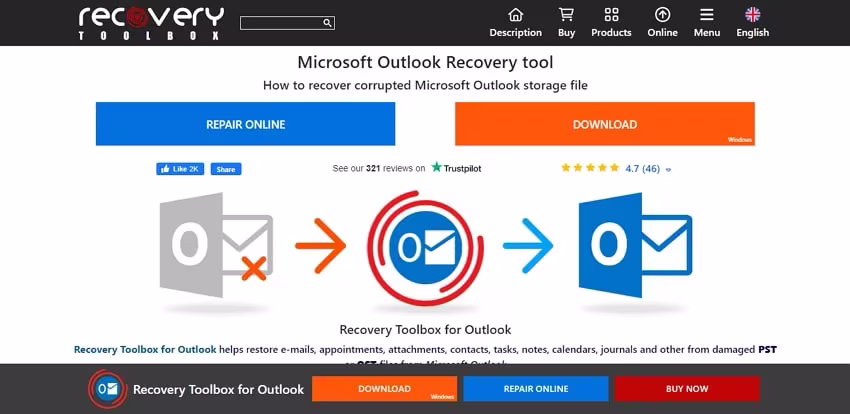Click the Buy shopping cart icon
850x414 pixels.
[x=566, y=14]
